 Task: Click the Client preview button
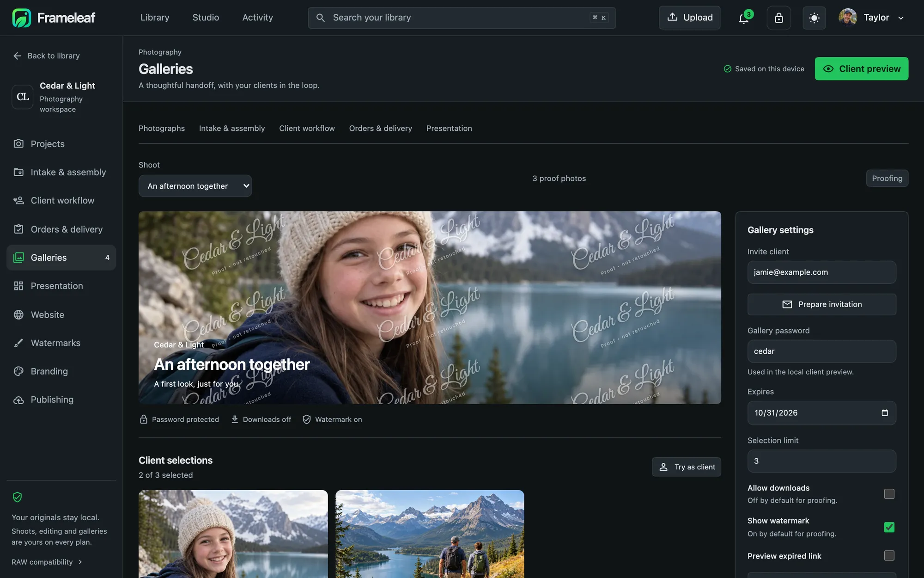click(861, 68)
